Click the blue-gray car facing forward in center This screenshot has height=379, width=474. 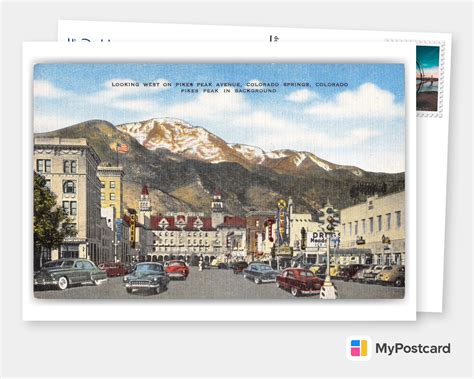146,277
